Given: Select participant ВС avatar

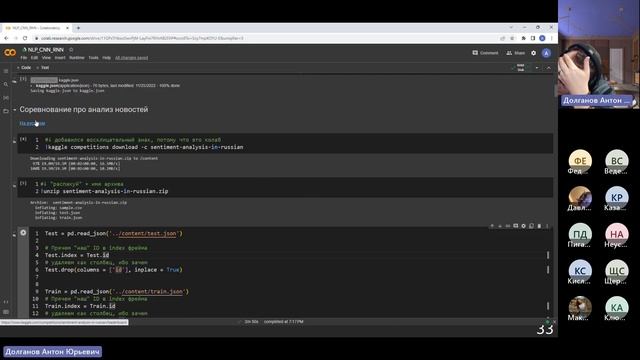Looking at the screenshot, I should coord(616,161).
